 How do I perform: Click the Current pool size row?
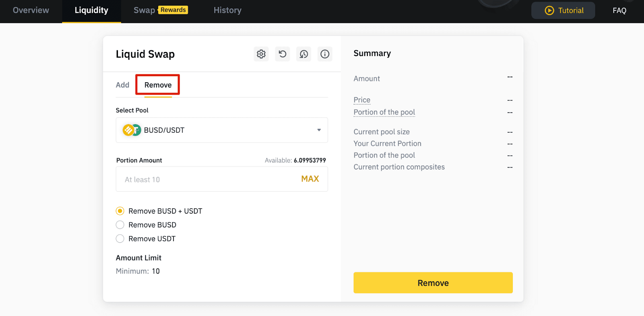[x=433, y=132]
